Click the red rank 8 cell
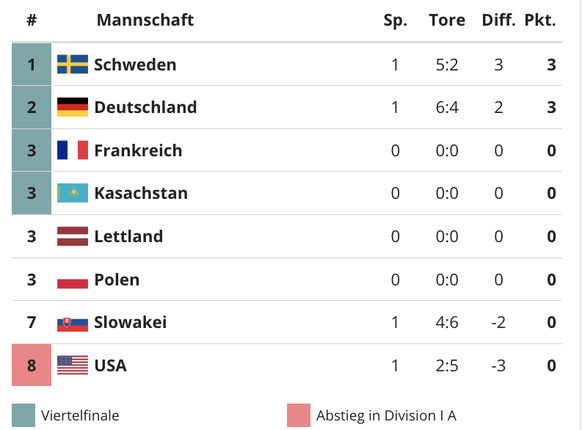The width and height of the screenshot is (582, 430). tap(32, 365)
